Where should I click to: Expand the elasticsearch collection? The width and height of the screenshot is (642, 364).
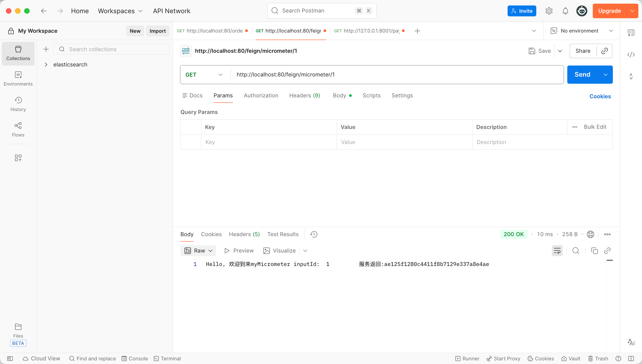point(46,65)
